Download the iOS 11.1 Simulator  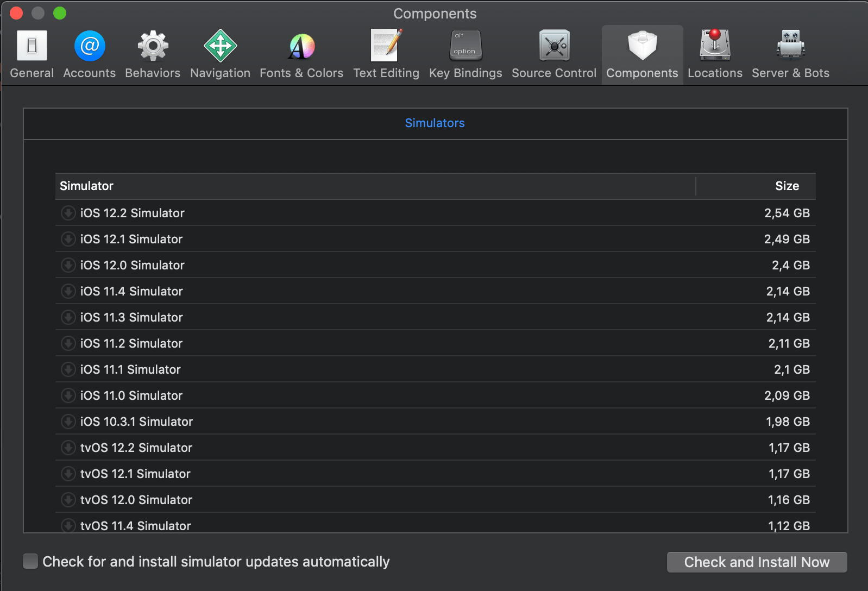(x=68, y=369)
